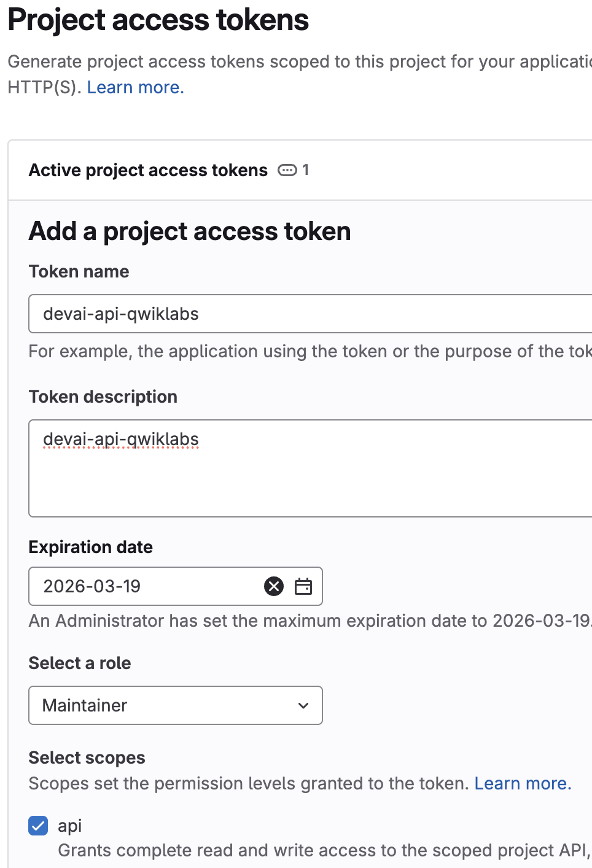Viewport: 592px width, 868px height.
Task: Click the chevron arrow in role selector
Action: 303,705
